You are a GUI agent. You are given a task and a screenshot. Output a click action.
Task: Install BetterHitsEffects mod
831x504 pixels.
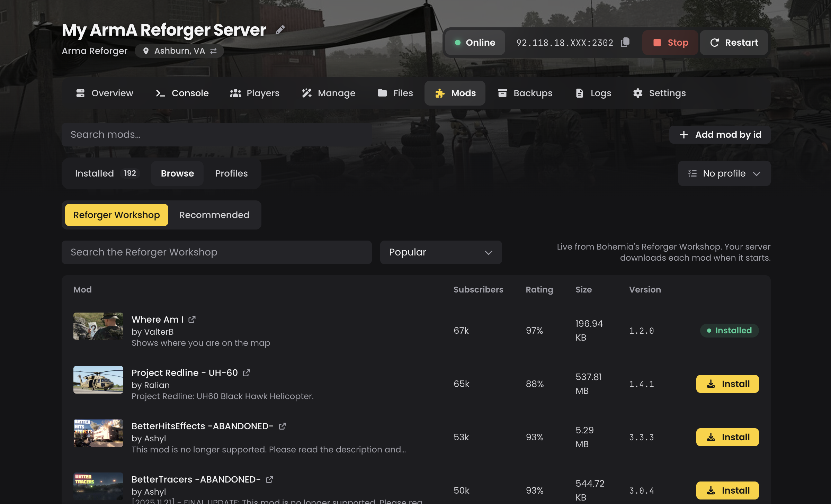(x=727, y=437)
